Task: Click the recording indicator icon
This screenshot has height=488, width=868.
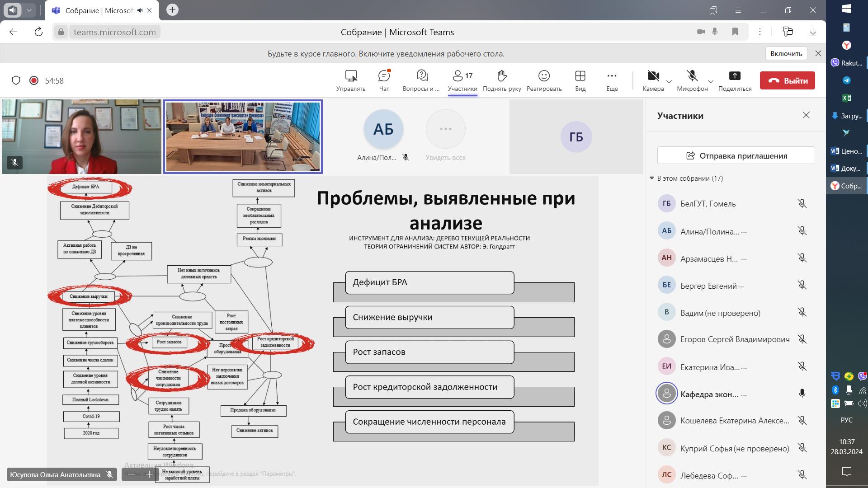Action: [34, 80]
